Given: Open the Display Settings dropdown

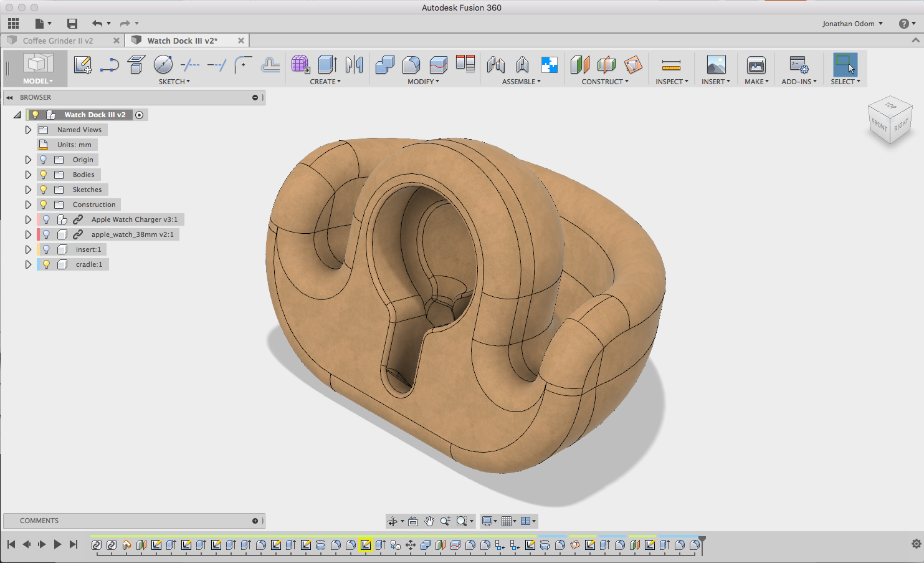Looking at the screenshot, I should coord(490,521).
